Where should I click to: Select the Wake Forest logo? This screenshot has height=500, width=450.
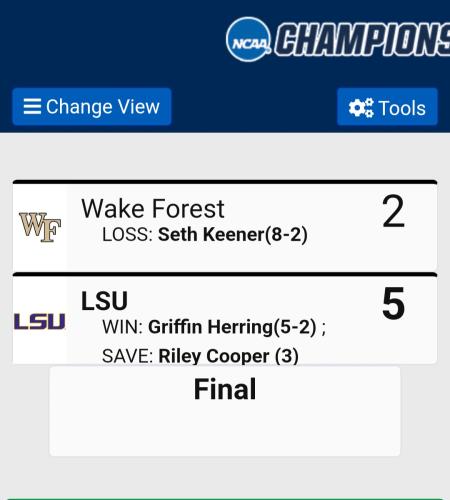coord(40,227)
